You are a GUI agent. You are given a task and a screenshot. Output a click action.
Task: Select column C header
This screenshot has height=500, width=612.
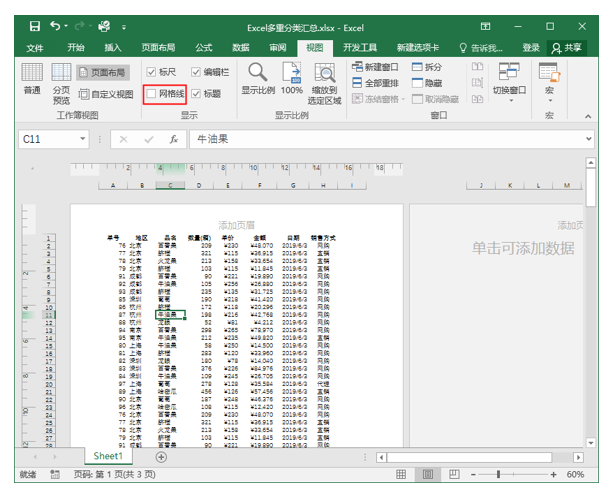[170, 185]
